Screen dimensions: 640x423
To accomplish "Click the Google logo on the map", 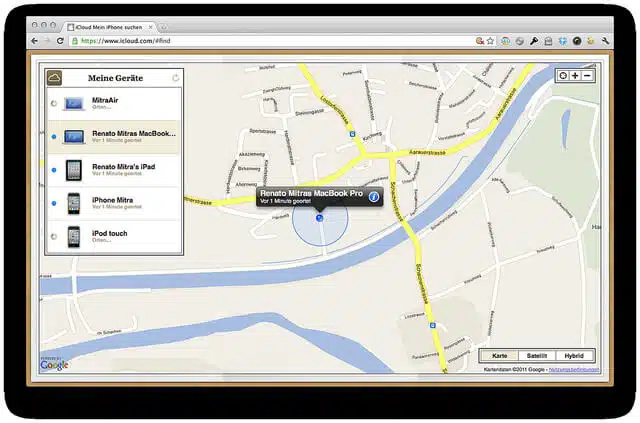I will [x=54, y=364].
